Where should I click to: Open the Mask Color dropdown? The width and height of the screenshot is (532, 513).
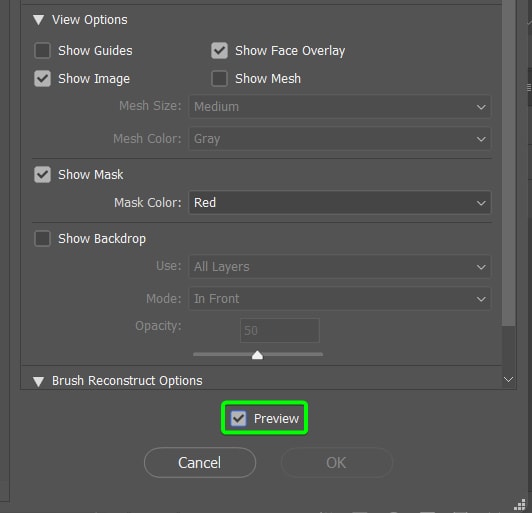(x=340, y=203)
